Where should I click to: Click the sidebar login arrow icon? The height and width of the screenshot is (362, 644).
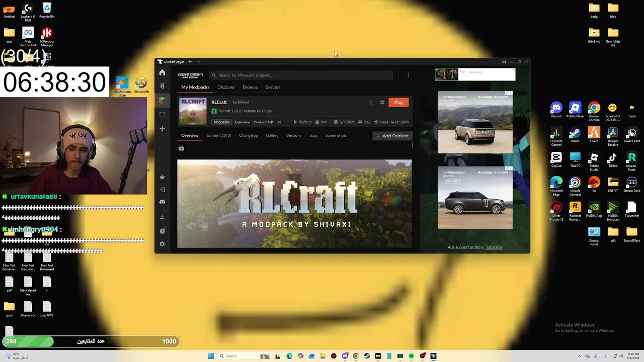(162, 190)
